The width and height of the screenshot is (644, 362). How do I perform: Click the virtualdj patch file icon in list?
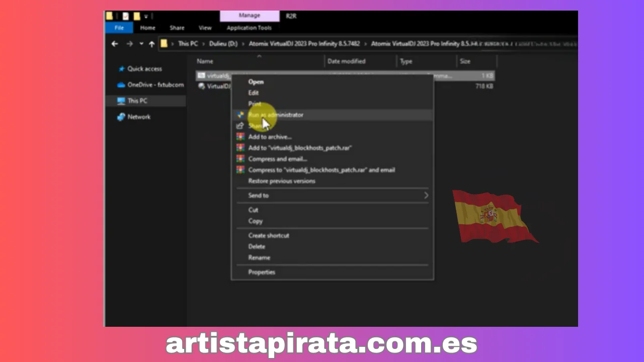[x=201, y=76]
